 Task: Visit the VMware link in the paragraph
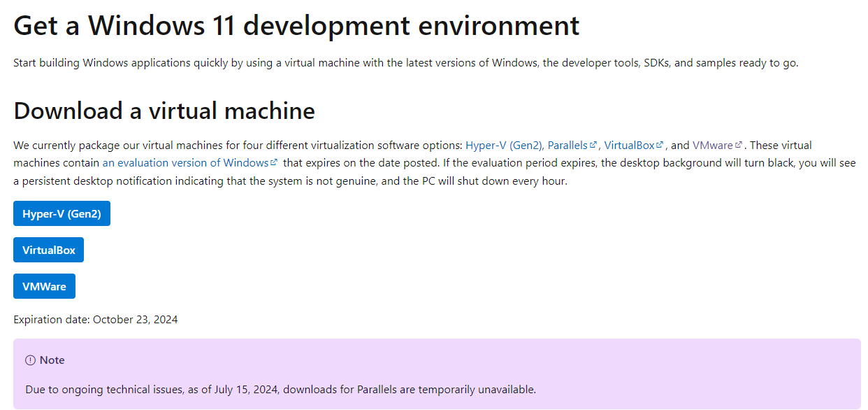click(x=713, y=146)
